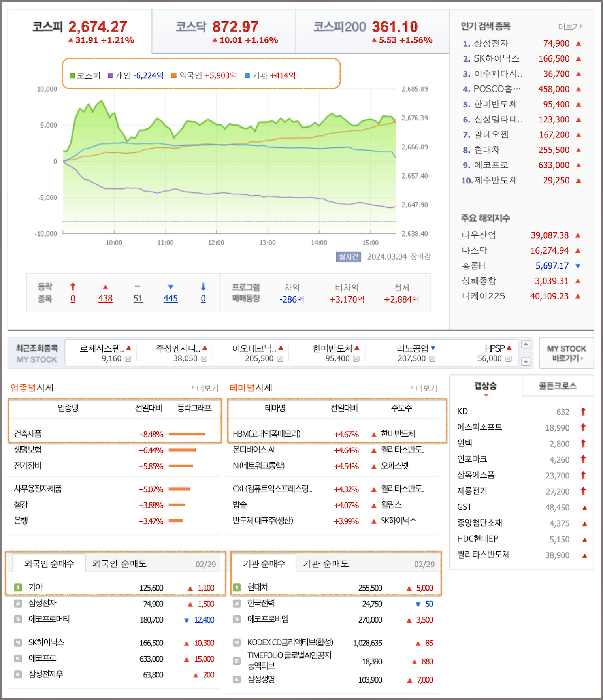This screenshot has height=700, width=603.
Task: Switch to the 코스닥 index tab
Action: (224, 32)
